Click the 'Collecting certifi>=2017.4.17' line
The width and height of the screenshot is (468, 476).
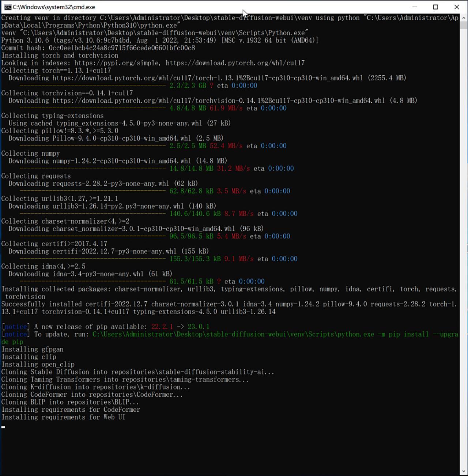[x=54, y=244]
